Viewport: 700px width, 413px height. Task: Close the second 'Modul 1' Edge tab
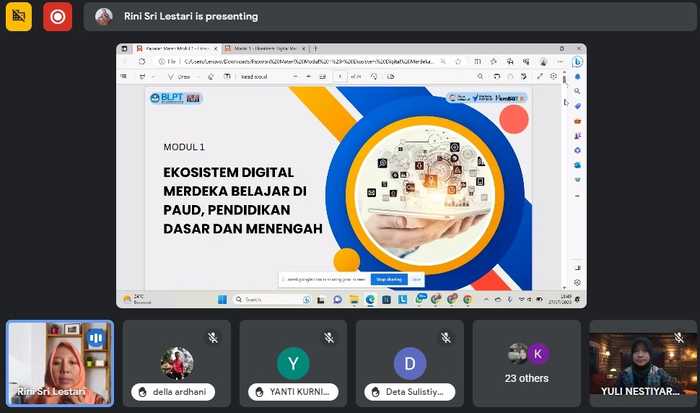(x=304, y=48)
